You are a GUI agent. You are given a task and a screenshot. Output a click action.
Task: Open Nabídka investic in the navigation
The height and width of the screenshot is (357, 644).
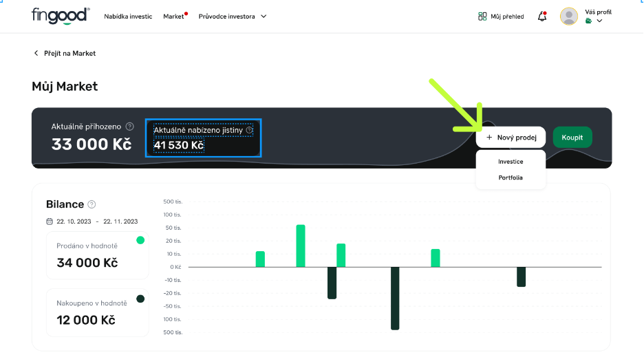(x=128, y=17)
